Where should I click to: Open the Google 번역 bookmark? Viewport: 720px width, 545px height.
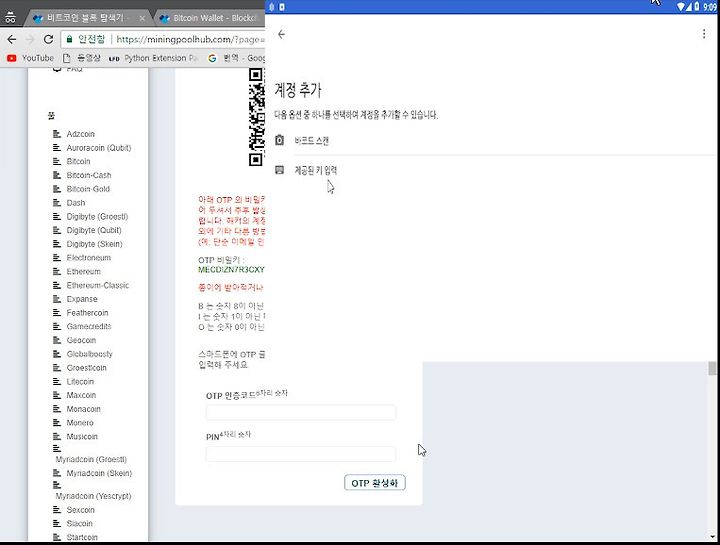click(236, 58)
